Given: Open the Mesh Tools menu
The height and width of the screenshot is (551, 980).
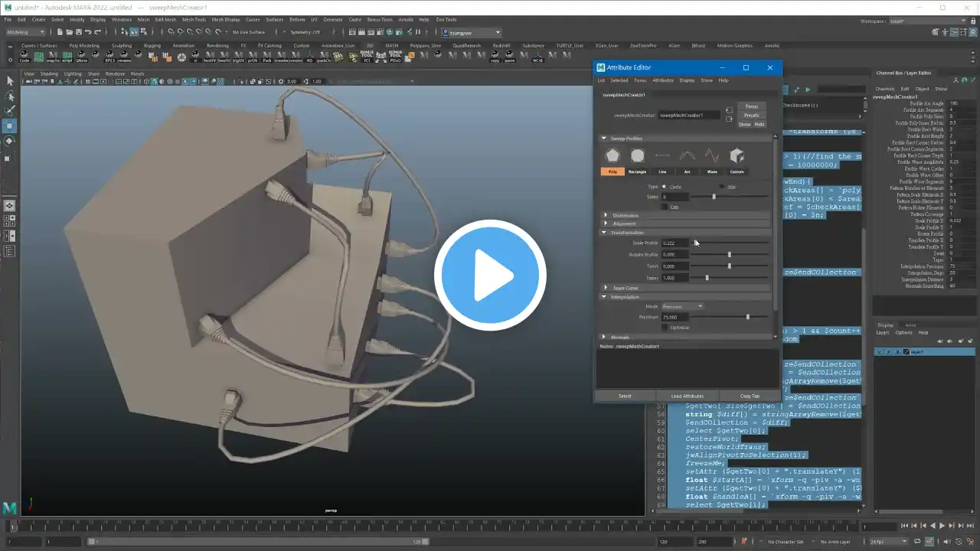Looking at the screenshot, I should point(194,19).
